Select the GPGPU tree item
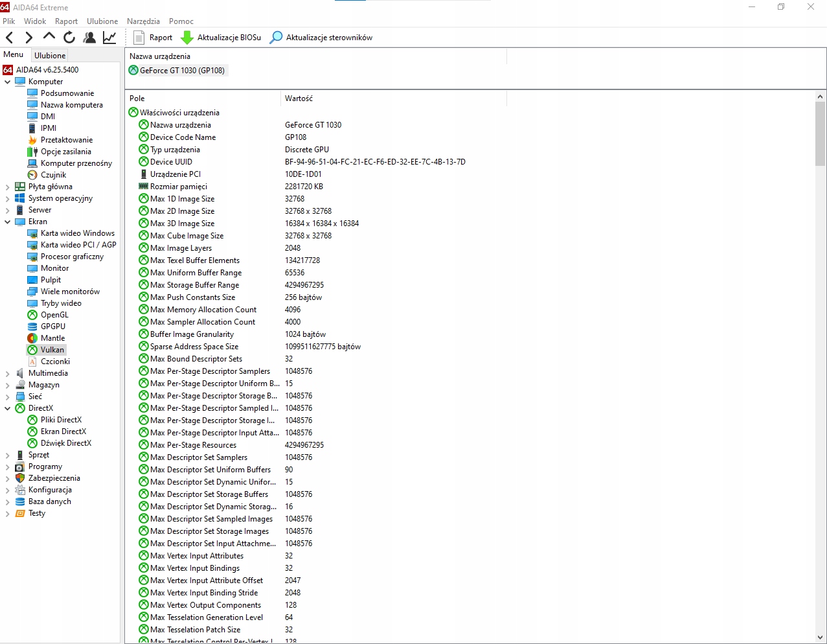 click(x=47, y=327)
